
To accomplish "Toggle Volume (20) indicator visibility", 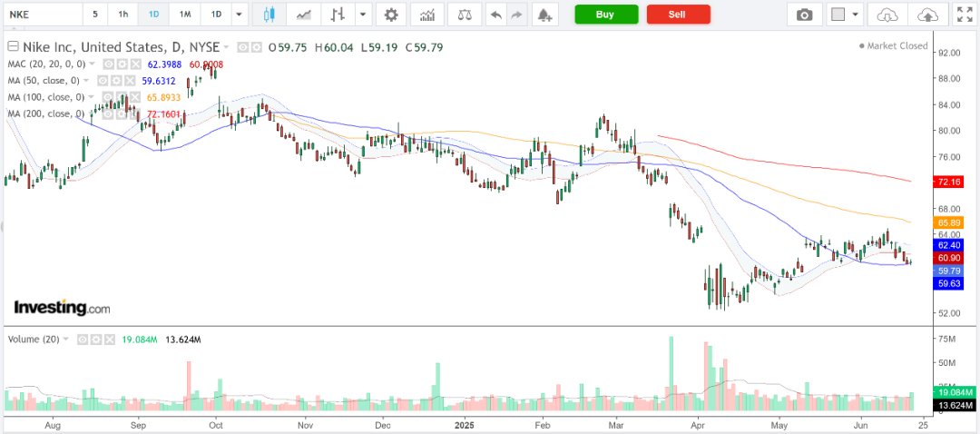I will pos(82,340).
